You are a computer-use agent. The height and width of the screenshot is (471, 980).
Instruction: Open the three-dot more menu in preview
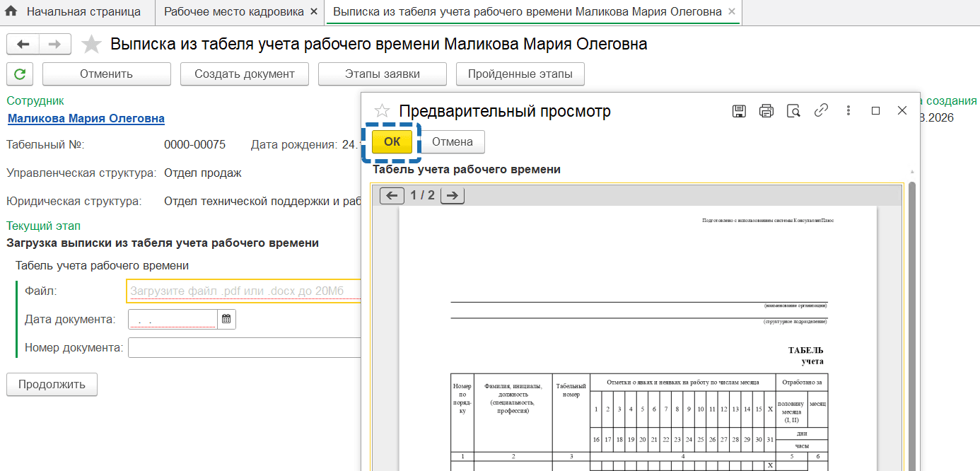848,110
